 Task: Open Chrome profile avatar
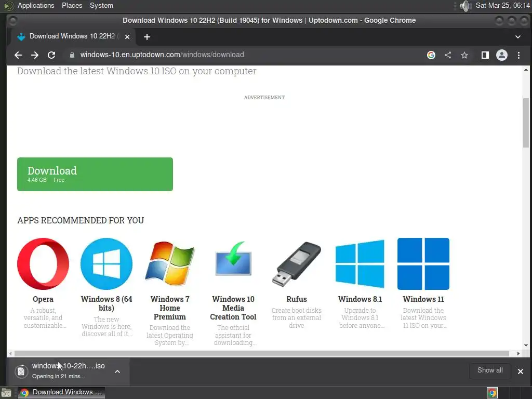tap(502, 55)
